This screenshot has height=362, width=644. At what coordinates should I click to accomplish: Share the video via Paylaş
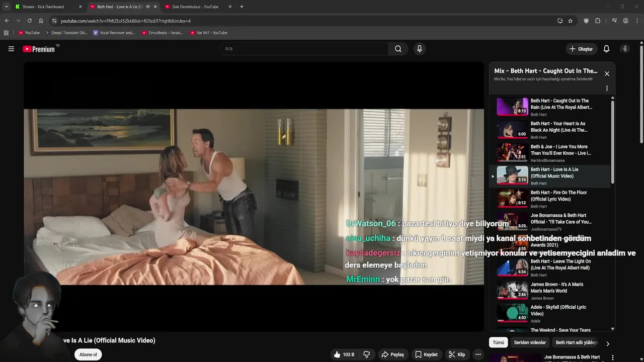point(392,354)
